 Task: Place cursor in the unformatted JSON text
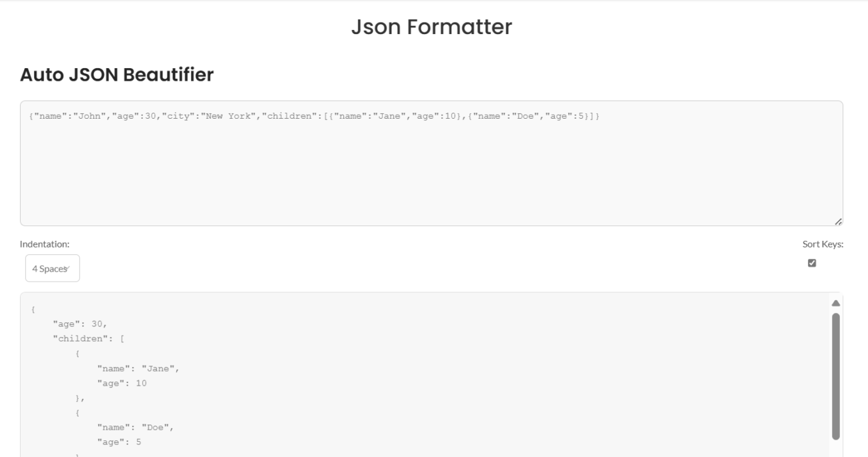(x=267, y=119)
